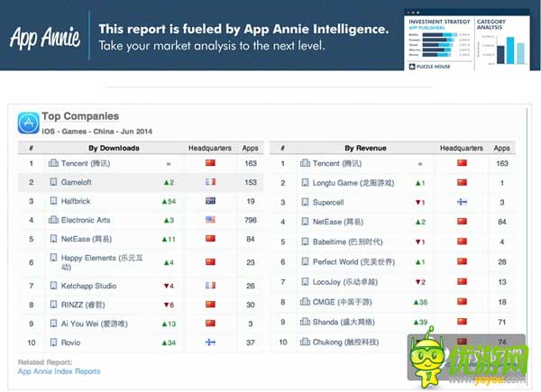Click the Apps header in the Revenue table
This screenshot has width=541, height=392.
pyautogui.click(x=501, y=148)
